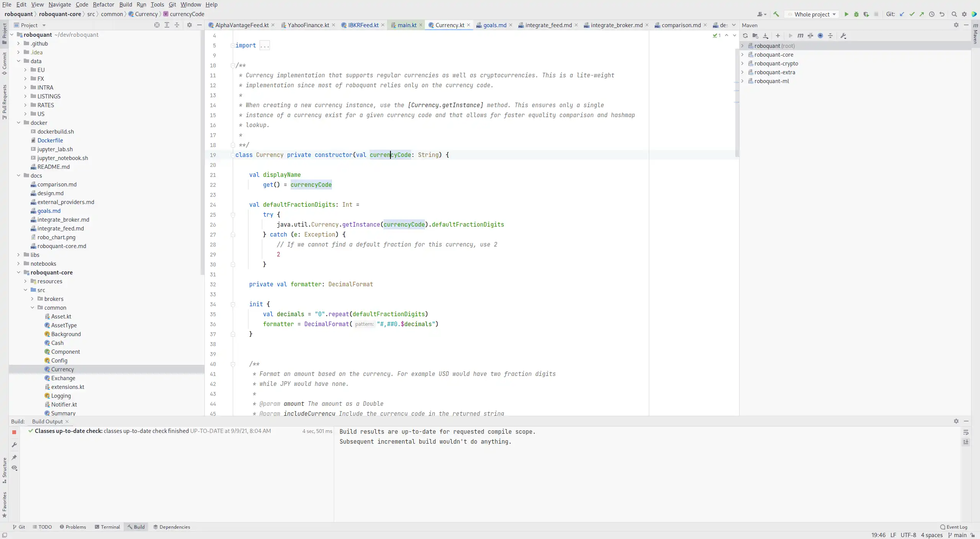Viewport: 980px width, 539px height.
Task: Click the TODO tab in bottom panel
Action: click(44, 526)
